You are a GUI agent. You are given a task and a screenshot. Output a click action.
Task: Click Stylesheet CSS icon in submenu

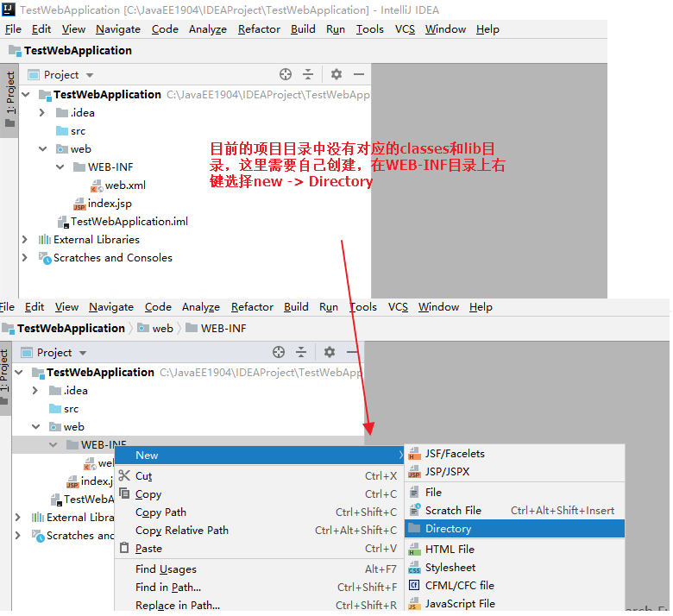point(415,568)
